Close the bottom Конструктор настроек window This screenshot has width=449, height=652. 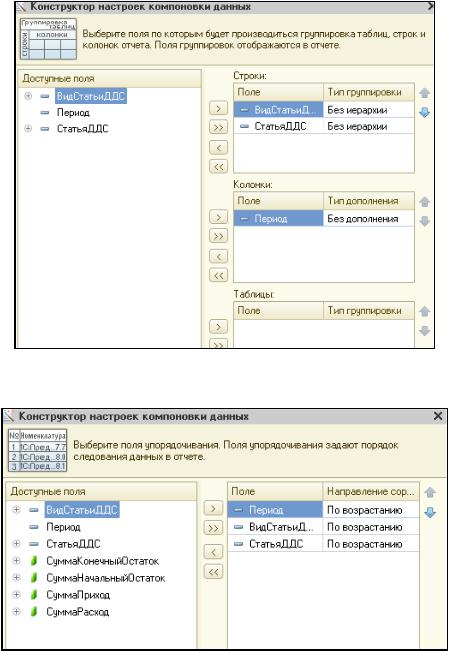[x=438, y=416]
